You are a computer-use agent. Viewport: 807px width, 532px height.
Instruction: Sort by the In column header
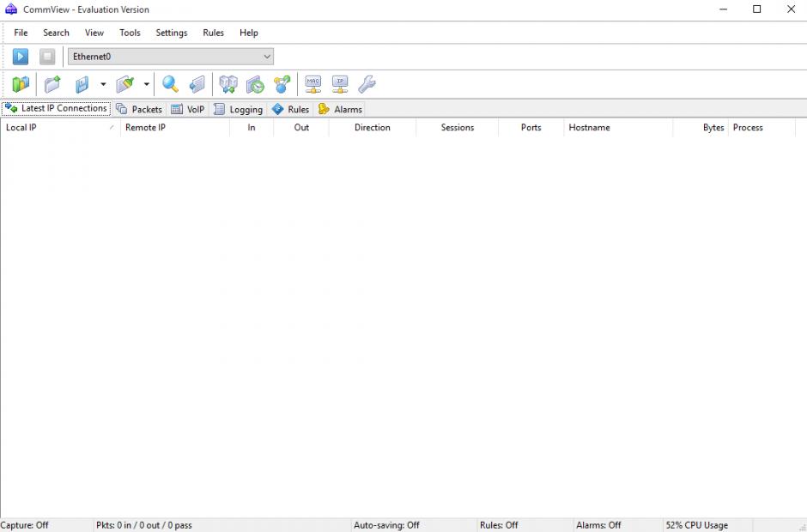pos(252,128)
